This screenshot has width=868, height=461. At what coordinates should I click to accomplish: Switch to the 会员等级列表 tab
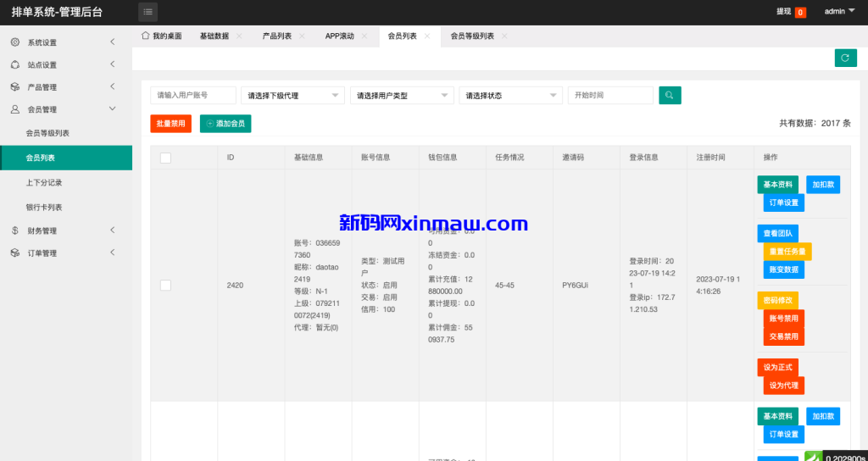point(472,36)
